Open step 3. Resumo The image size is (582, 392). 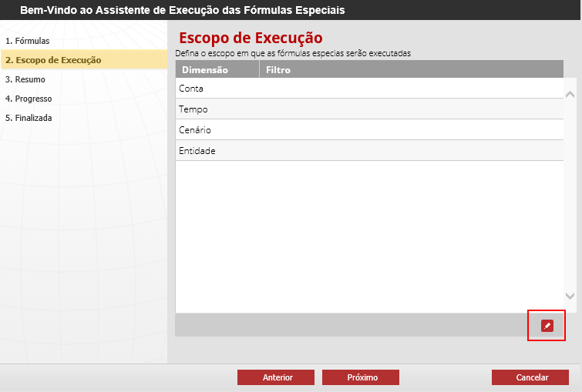(25, 79)
